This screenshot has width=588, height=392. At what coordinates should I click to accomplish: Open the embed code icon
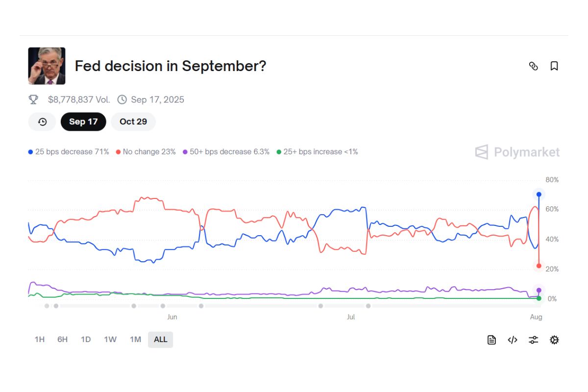coord(513,340)
